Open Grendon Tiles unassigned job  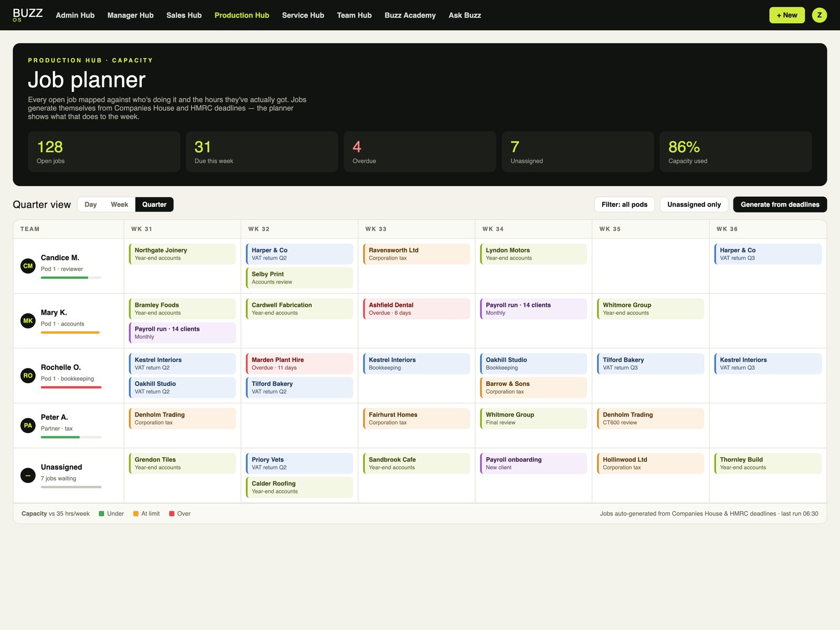click(x=183, y=464)
